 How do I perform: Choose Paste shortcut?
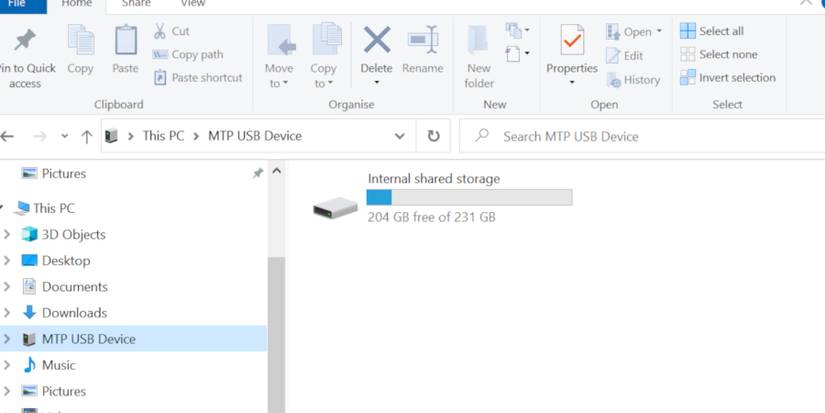pos(198,77)
